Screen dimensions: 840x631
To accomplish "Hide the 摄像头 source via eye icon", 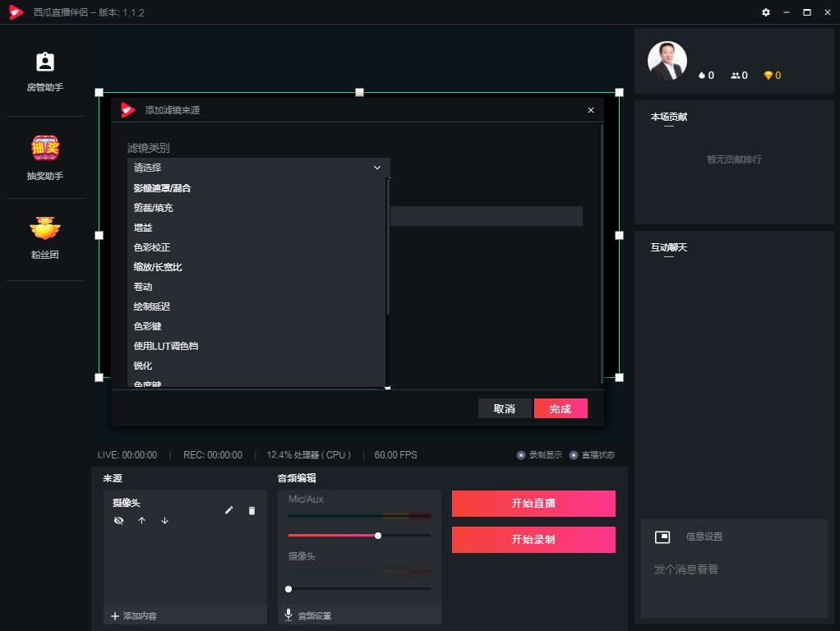I will [118, 520].
